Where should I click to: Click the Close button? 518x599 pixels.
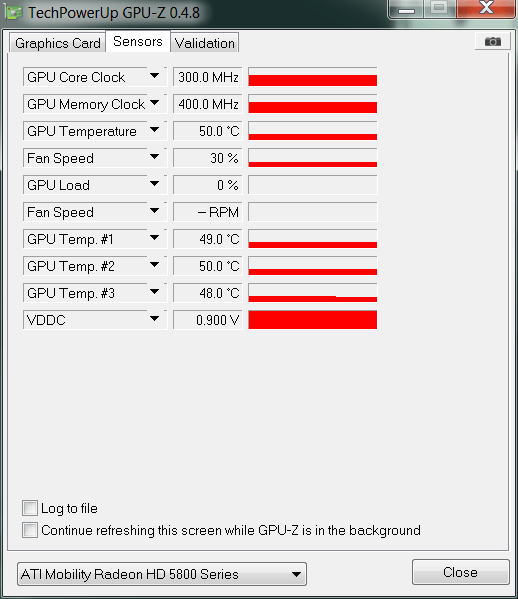click(460, 572)
